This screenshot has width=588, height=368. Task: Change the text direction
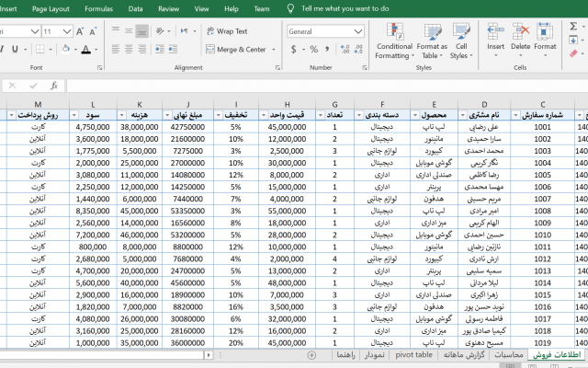(185, 30)
